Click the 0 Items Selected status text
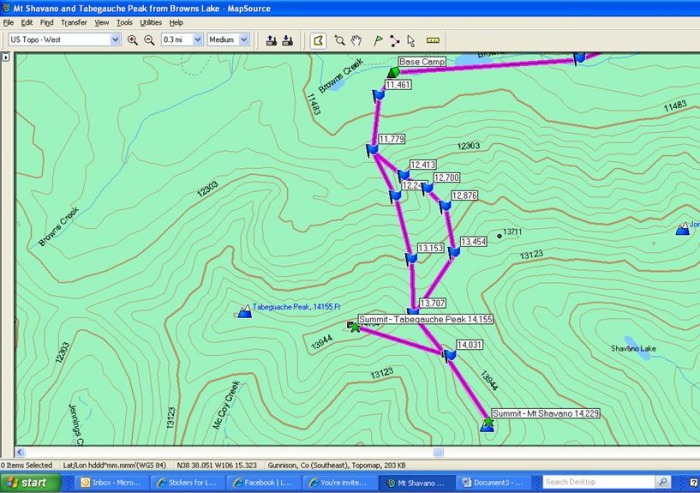This screenshot has height=493, width=700. click(x=26, y=465)
